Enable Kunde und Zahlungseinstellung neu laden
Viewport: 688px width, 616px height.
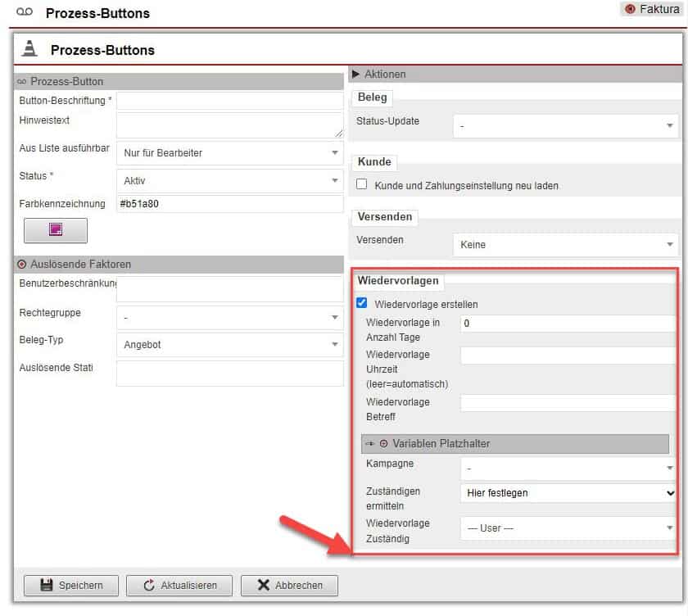(362, 185)
